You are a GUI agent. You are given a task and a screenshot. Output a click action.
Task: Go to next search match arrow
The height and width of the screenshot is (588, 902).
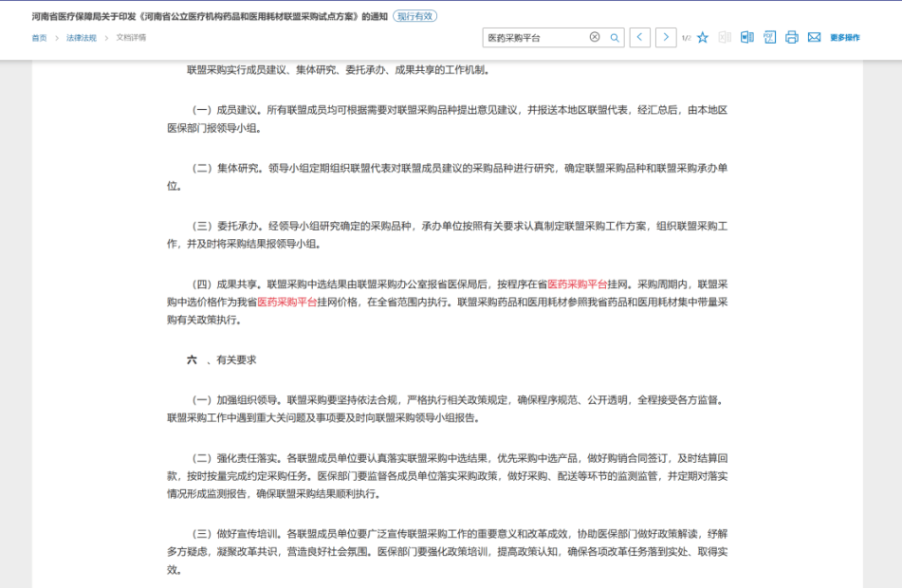(x=666, y=37)
